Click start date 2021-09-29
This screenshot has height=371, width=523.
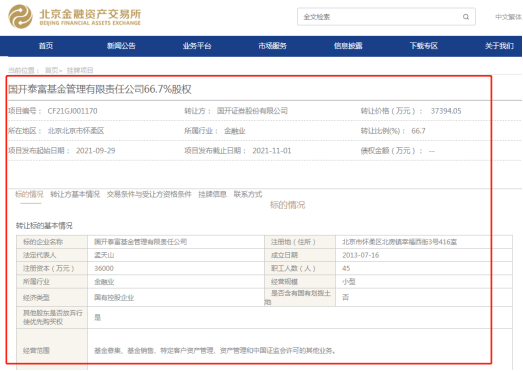click(x=95, y=151)
